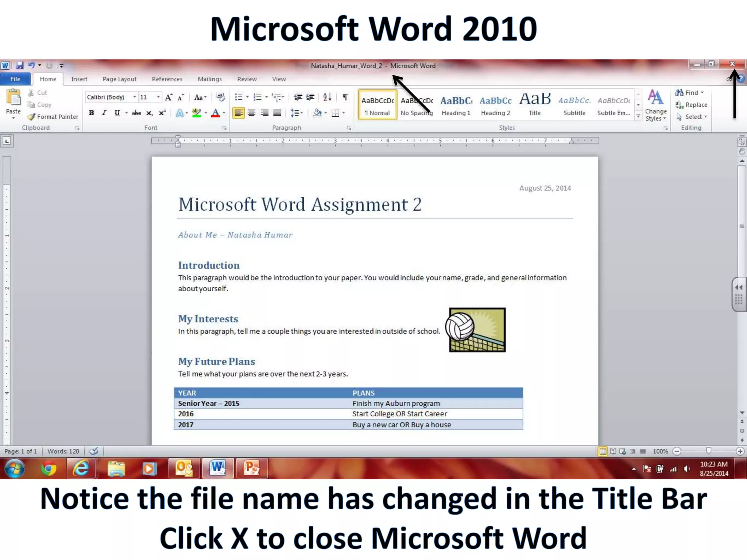The height and width of the screenshot is (560, 747).
Task: Click the Replace command in Editing group
Action: tap(691, 105)
